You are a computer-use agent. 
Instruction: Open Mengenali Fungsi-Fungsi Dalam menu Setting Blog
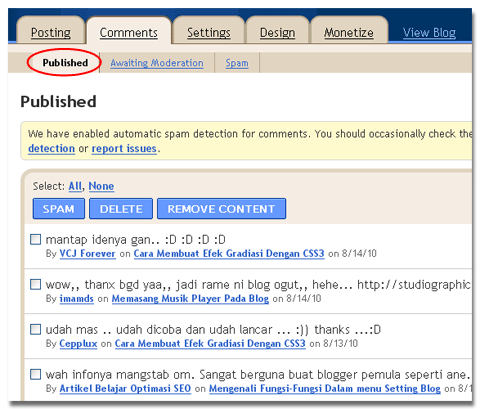pos(325,389)
